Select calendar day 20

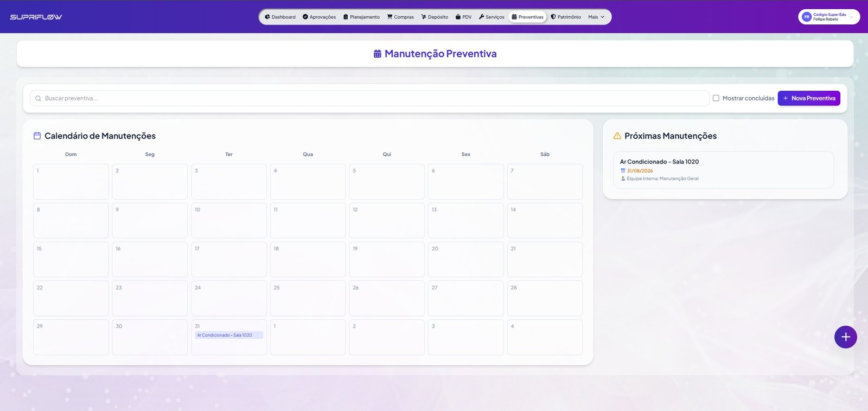[x=466, y=260]
